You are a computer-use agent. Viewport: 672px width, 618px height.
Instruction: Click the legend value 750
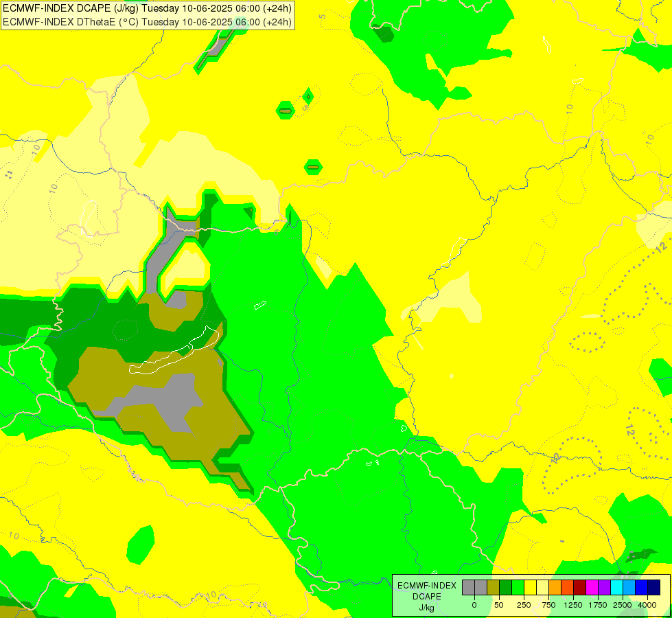[548, 605]
